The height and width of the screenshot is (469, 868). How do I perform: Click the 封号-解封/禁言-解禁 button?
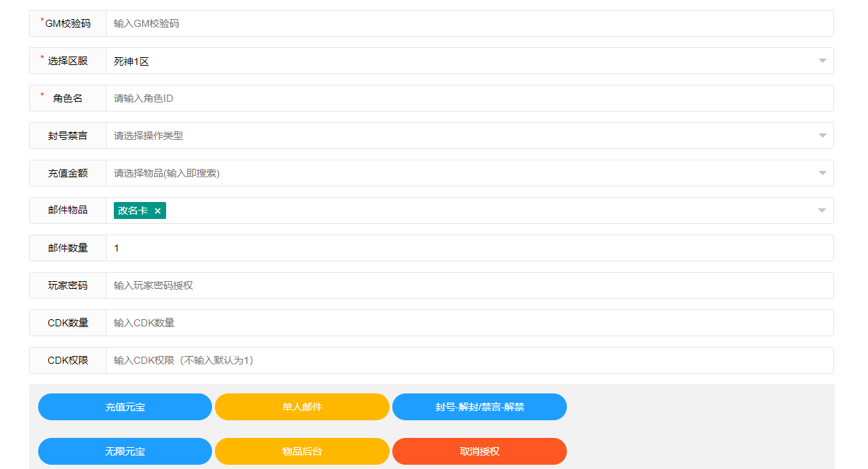[x=479, y=407]
